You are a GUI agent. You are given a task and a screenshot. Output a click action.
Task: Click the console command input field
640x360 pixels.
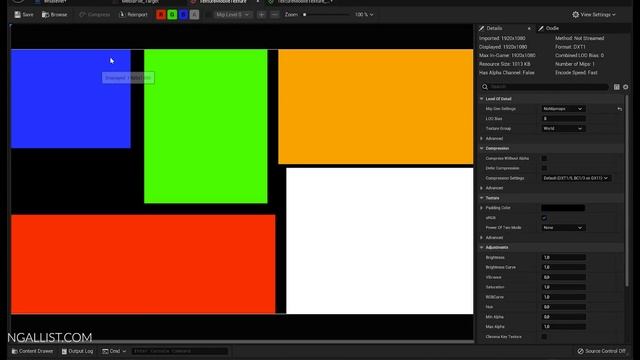tap(179, 351)
